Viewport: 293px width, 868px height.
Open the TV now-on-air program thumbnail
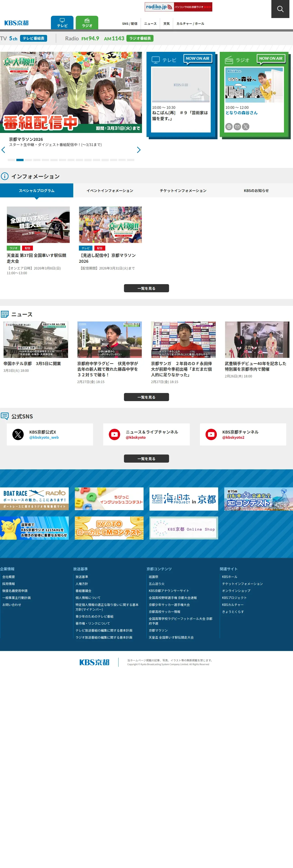[x=181, y=85]
